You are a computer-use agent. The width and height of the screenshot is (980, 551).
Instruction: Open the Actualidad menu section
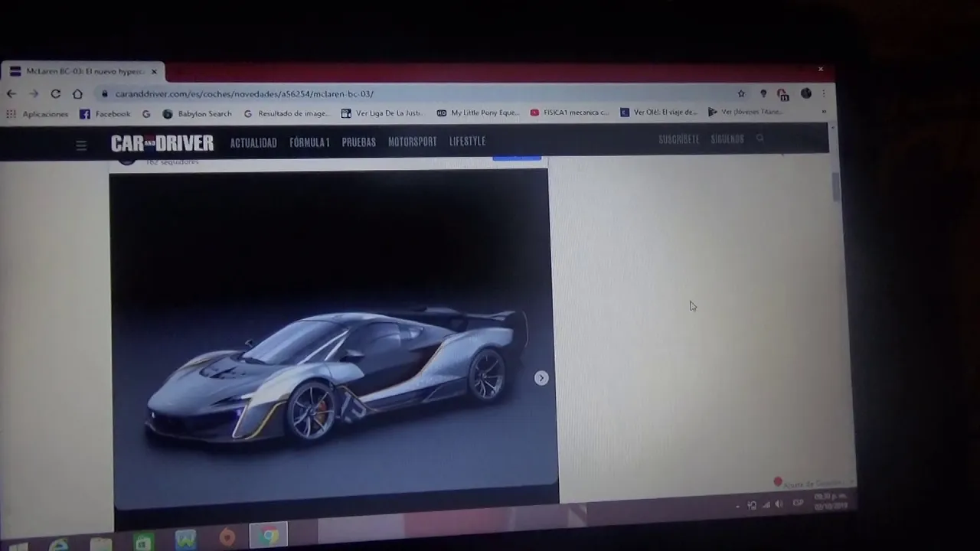(253, 142)
